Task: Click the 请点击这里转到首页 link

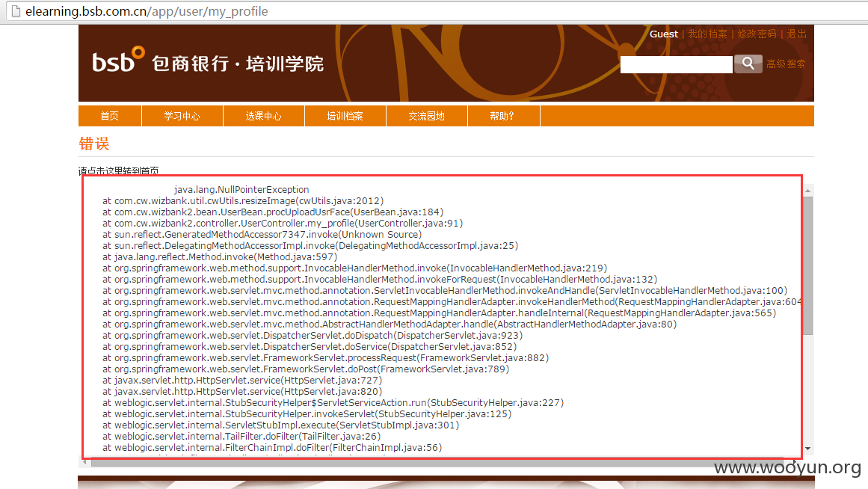Action: 118,170
